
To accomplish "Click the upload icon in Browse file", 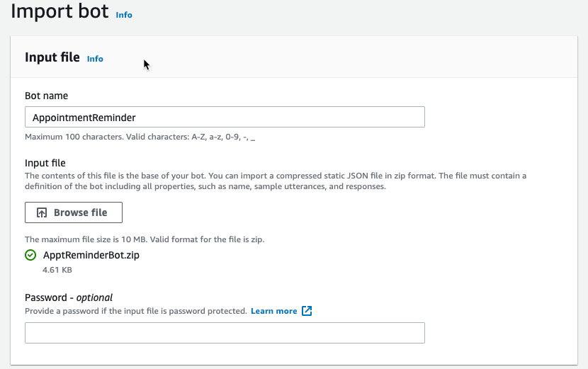I will [42, 212].
